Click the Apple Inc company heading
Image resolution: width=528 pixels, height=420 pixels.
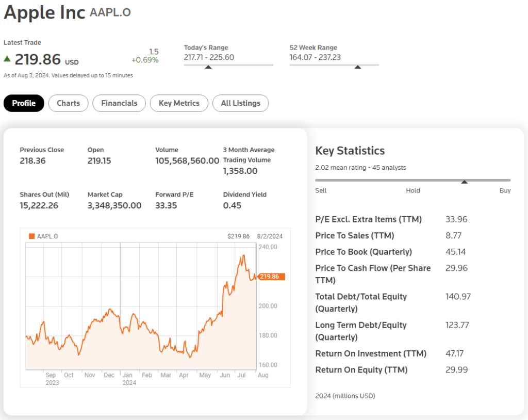[x=44, y=12]
